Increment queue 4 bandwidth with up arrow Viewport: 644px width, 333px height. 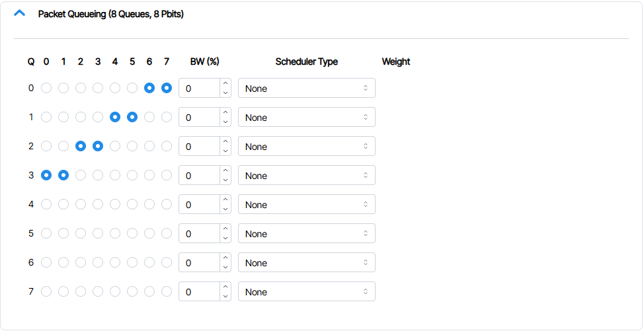pyautogui.click(x=225, y=200)
